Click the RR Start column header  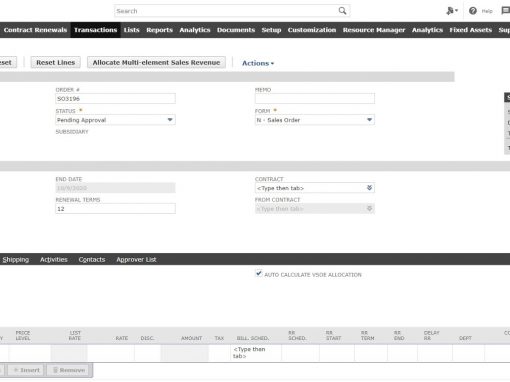333,335
